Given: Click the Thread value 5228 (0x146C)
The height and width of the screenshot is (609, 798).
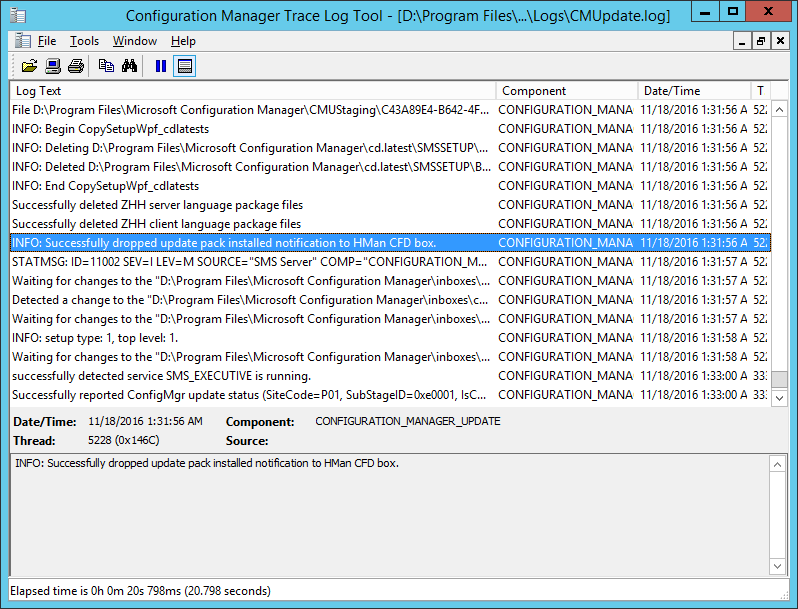Looking at the screenshot, I should (124, 440).
